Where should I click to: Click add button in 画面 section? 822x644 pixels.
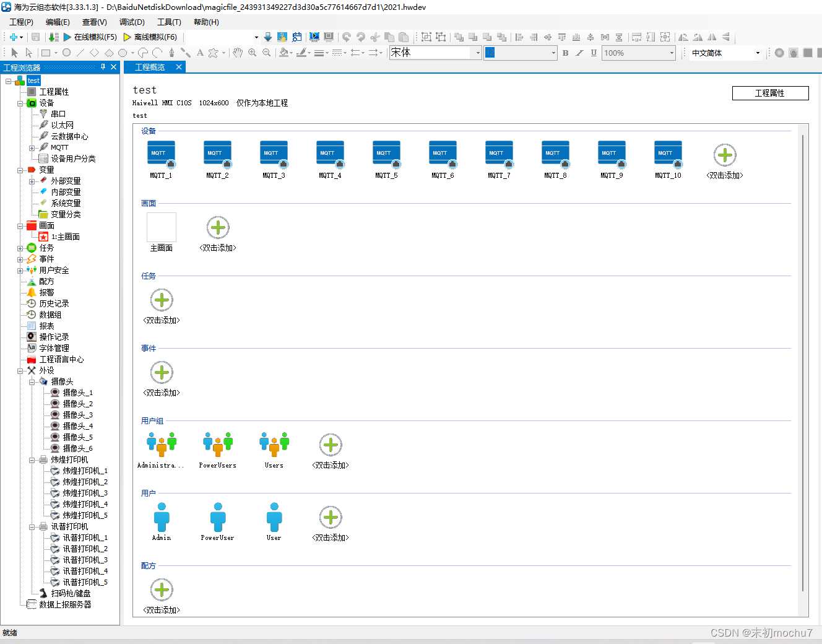tap(218, 227)
